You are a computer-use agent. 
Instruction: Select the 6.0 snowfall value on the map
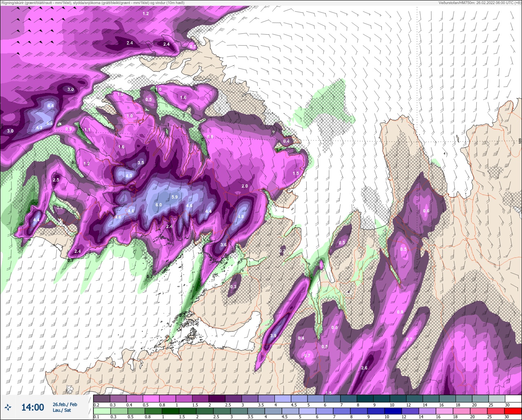click(159, 205)
